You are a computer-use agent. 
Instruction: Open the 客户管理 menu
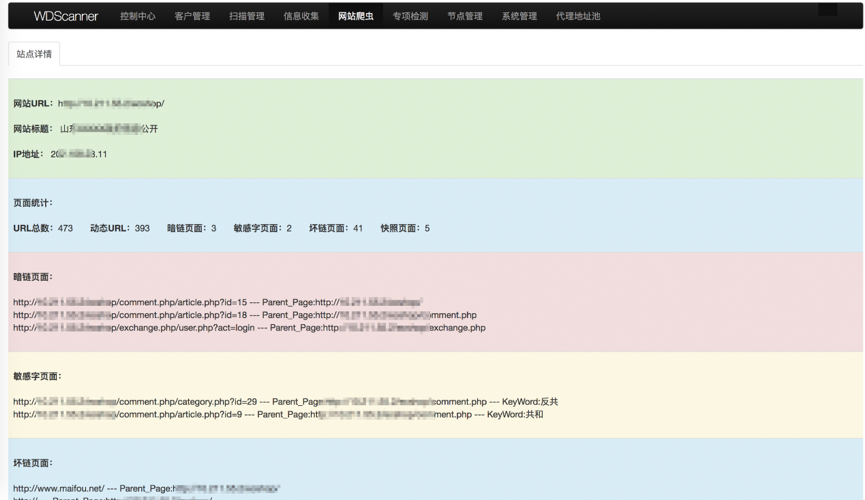[193, 16]
